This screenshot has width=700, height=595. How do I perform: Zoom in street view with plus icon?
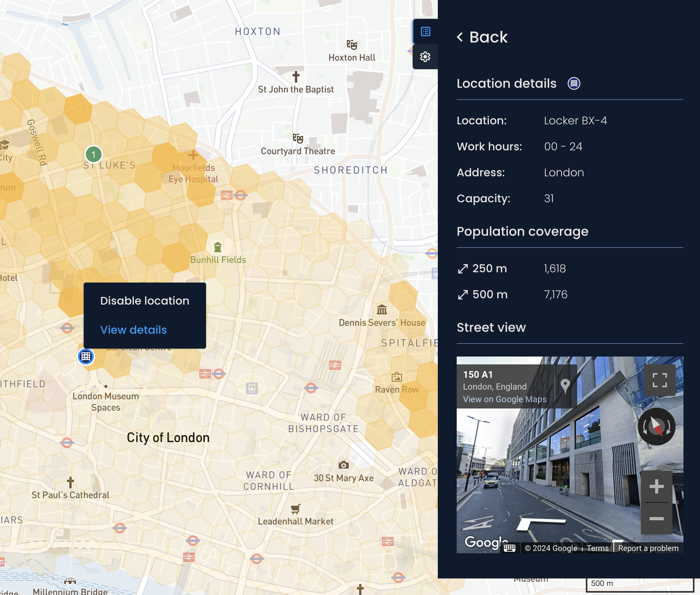click(x=657, y=487)
